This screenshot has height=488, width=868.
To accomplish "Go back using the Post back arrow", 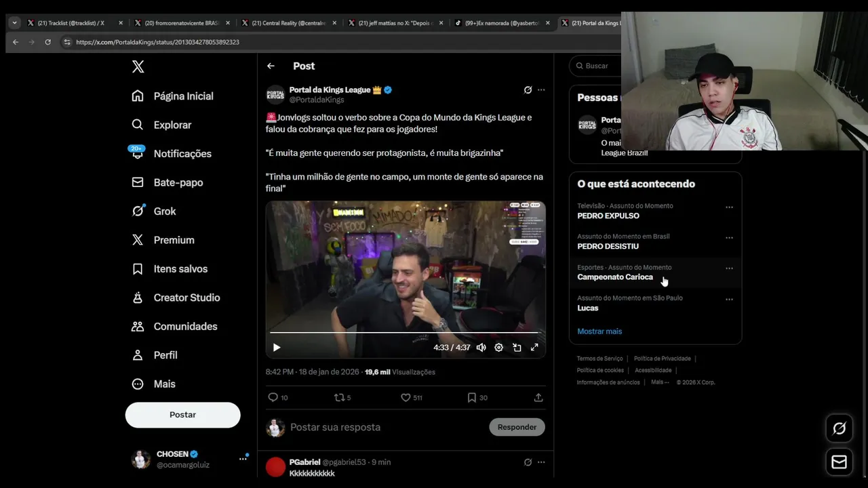I will click(271, 66).
